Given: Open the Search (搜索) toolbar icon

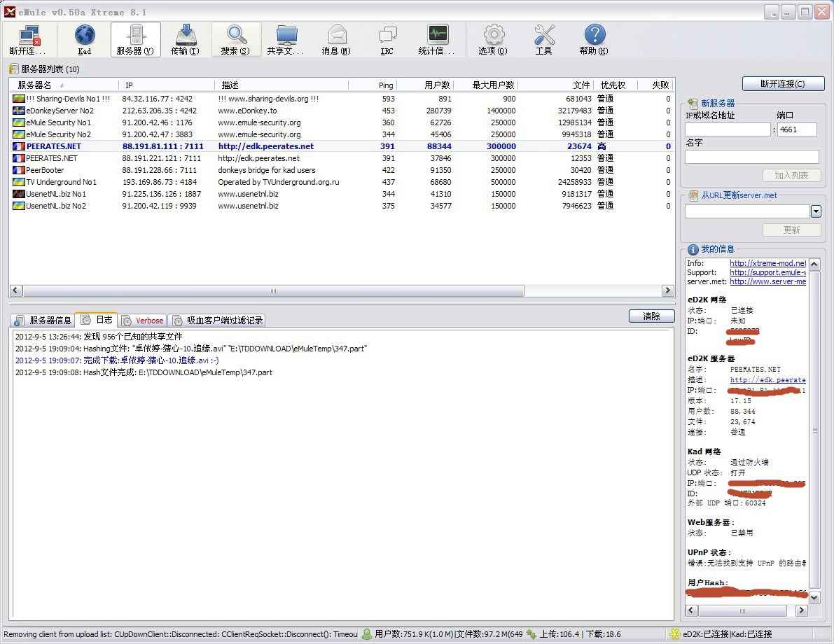Looking at the screenshot, I should coord(235,39).
